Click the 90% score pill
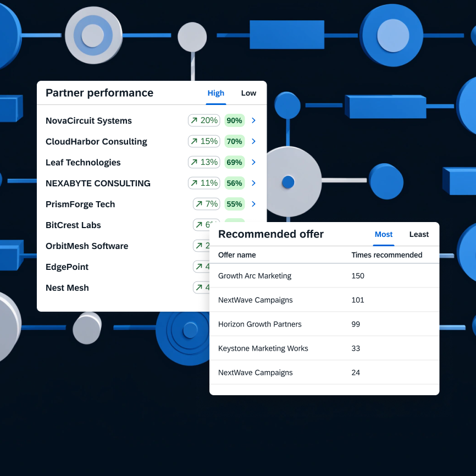The width and height of the screenshot is (476, 476). pyautogui.click(x=234, y=120)
